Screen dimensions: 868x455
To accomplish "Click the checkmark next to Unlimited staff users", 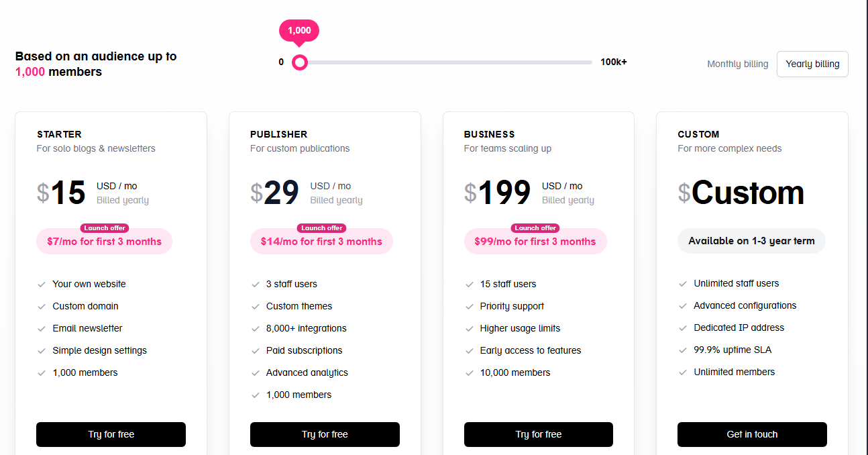I will click(x=683, y=283).
